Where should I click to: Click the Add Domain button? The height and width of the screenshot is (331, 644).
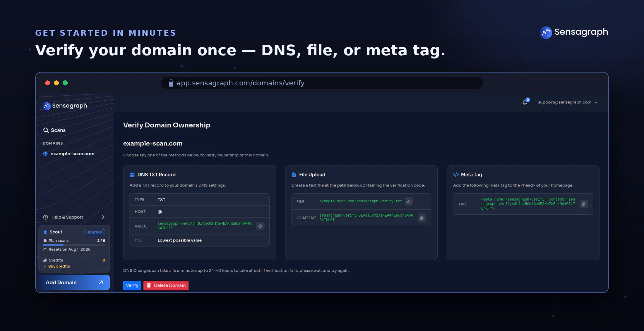(x=74, y=282)
